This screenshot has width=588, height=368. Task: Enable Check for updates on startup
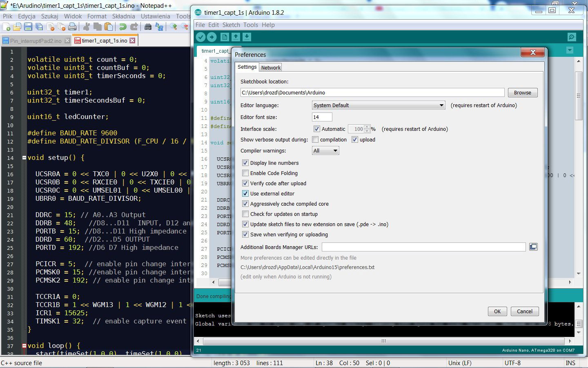[x=245, y=214]
